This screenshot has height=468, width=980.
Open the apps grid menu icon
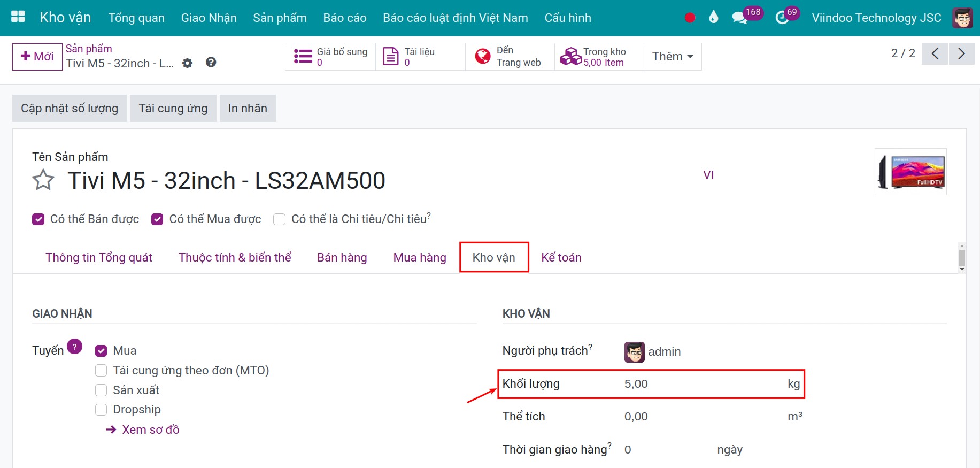coord(18,17)
